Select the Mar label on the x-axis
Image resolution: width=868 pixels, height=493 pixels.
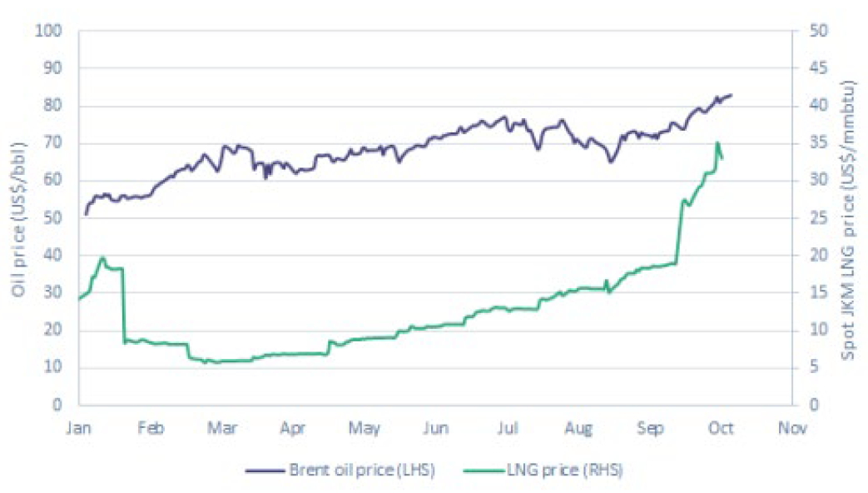click(x=222, y=428)
